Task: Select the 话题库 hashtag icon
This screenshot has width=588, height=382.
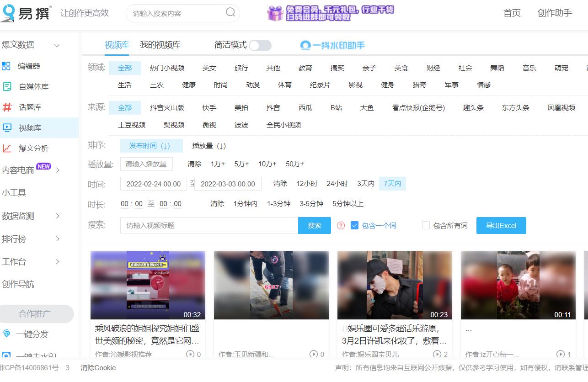Action: tap(7, 107)
